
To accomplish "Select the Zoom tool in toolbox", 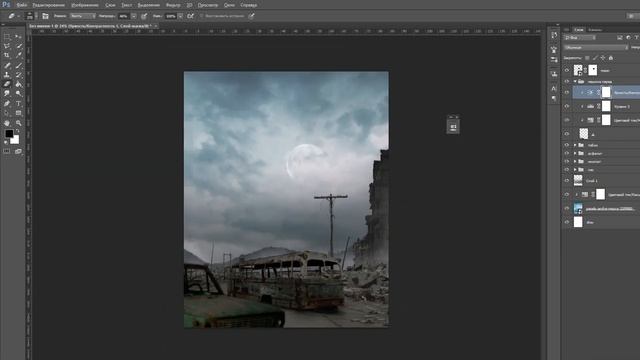I will 18,123.
